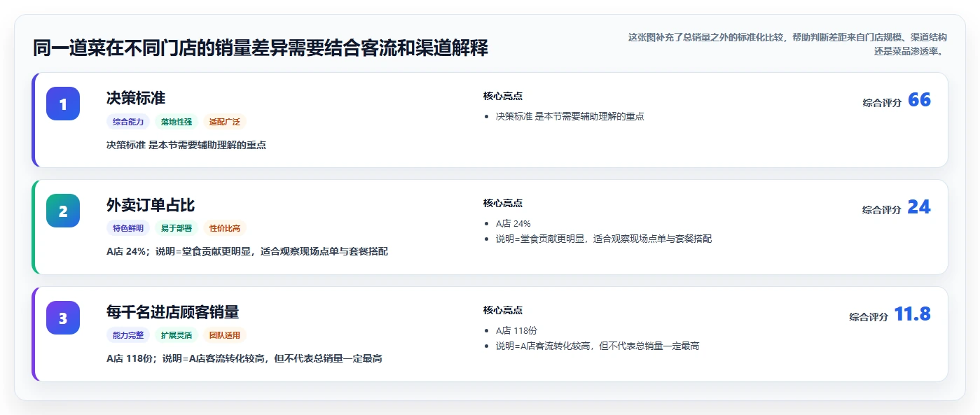The image size is (980, 415).
Task: Select the 适配广泛 tag
Action: pos(225,122)
